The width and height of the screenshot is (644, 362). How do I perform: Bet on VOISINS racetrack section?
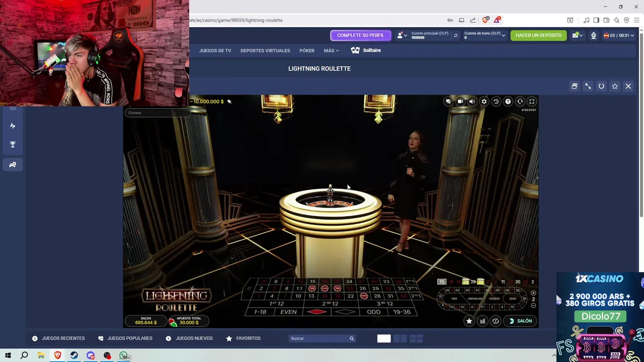[x=495, y=299]
